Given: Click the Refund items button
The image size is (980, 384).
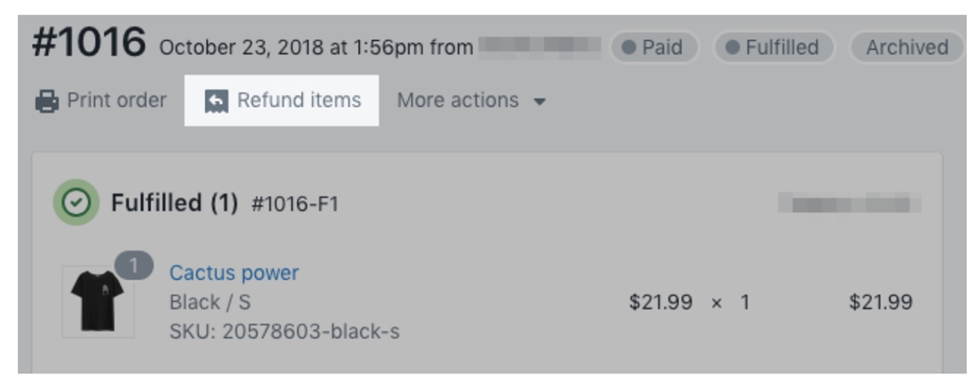Looking at the screenshot, I should click(283, 100).
